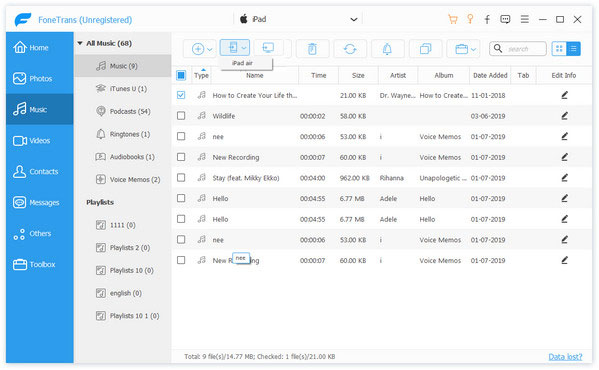Screen dimensions: 599x370
Task: Open Photos in sidebar
Action: [40, 79]
